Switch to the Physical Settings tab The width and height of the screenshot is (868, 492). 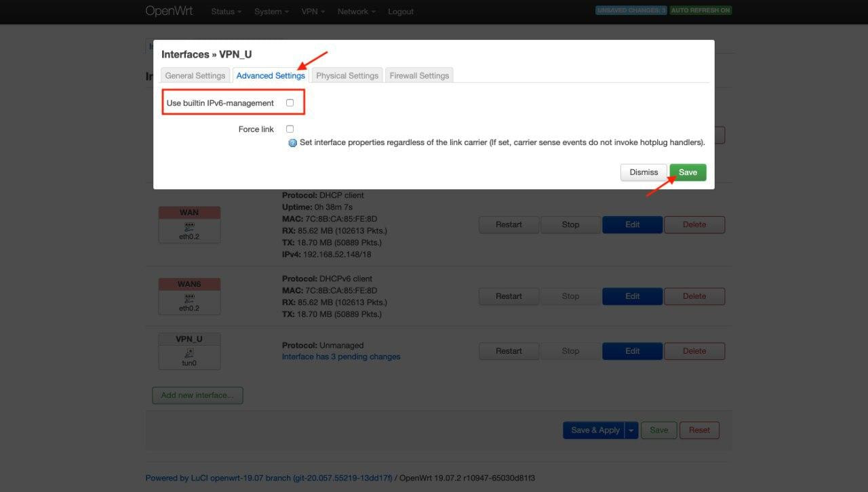click(x=347, y=76)
